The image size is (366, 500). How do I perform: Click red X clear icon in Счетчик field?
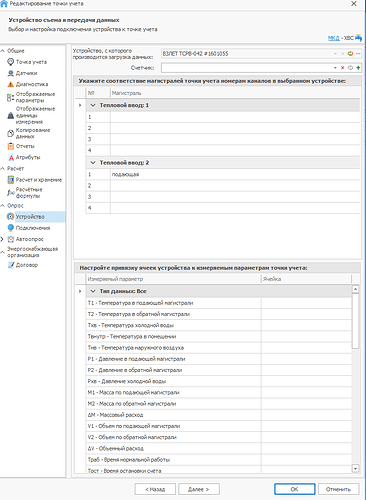[x=342, y=68]
